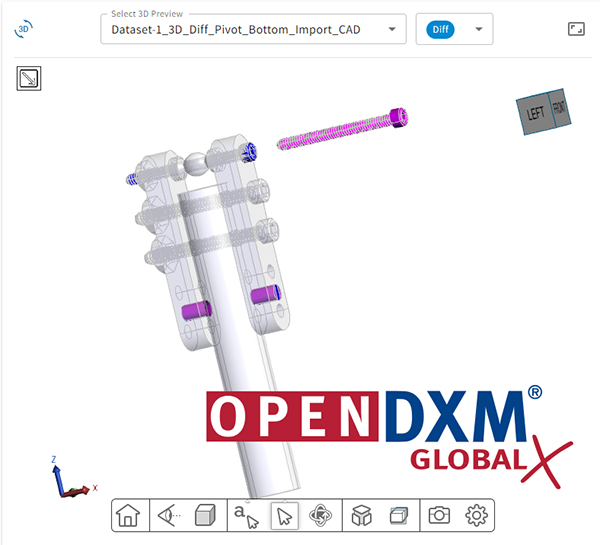Click the 3D rotate preview icon

click(23, 29)
